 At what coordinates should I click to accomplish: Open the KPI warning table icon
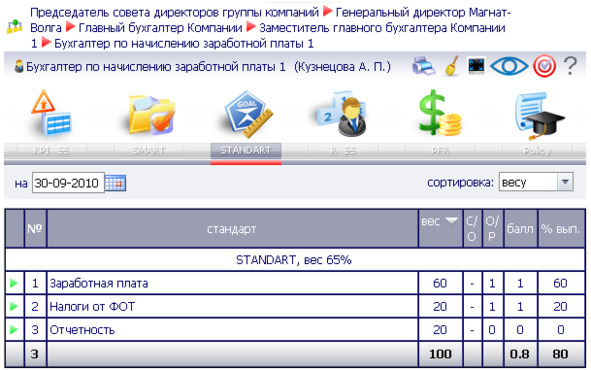(x=51, y=113)
